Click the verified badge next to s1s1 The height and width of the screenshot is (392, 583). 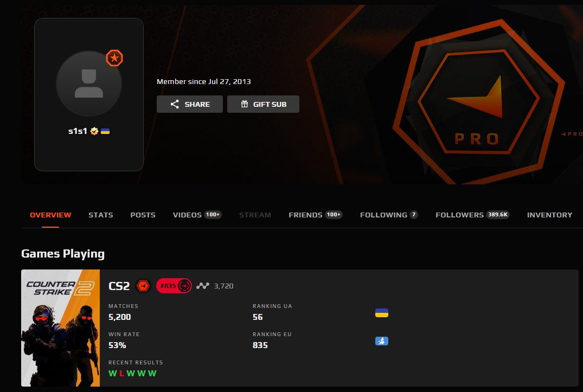[94, 131]
